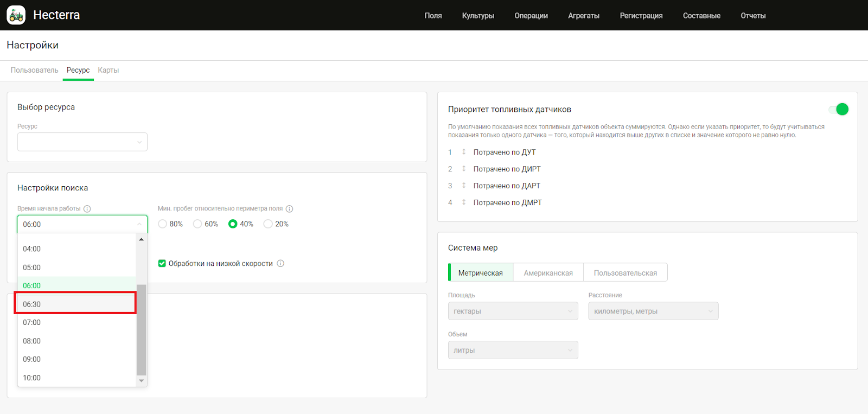Click info icon next to Время начала работы
The width and height of the screenshot is (868, 414).
coord(87,209)
